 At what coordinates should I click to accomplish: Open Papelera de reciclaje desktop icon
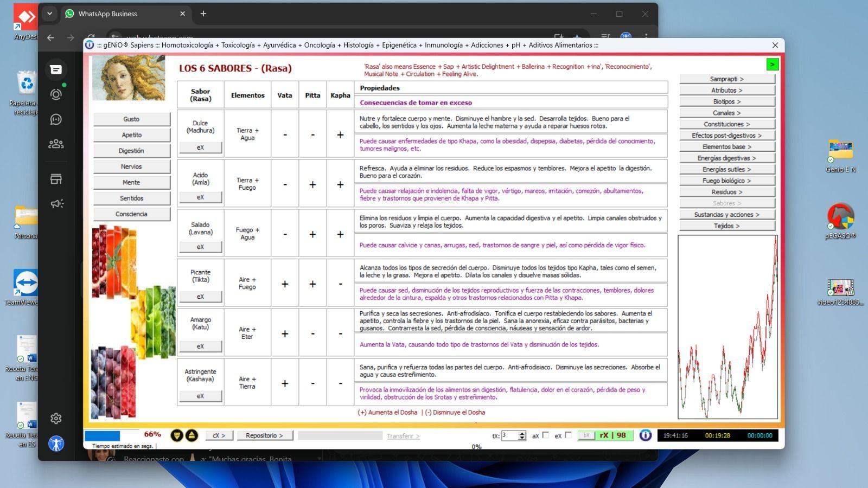tap(25, 93)
